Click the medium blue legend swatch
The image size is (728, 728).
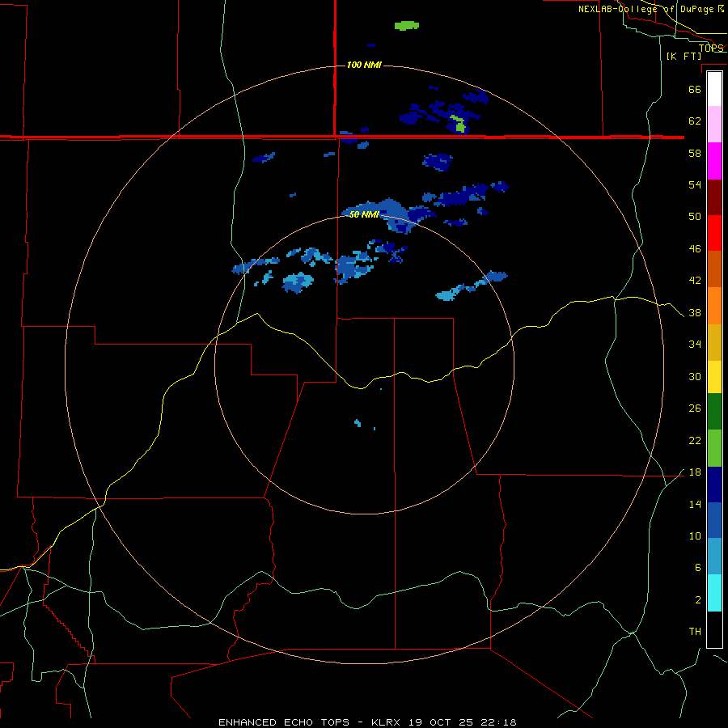pos(714,520)
